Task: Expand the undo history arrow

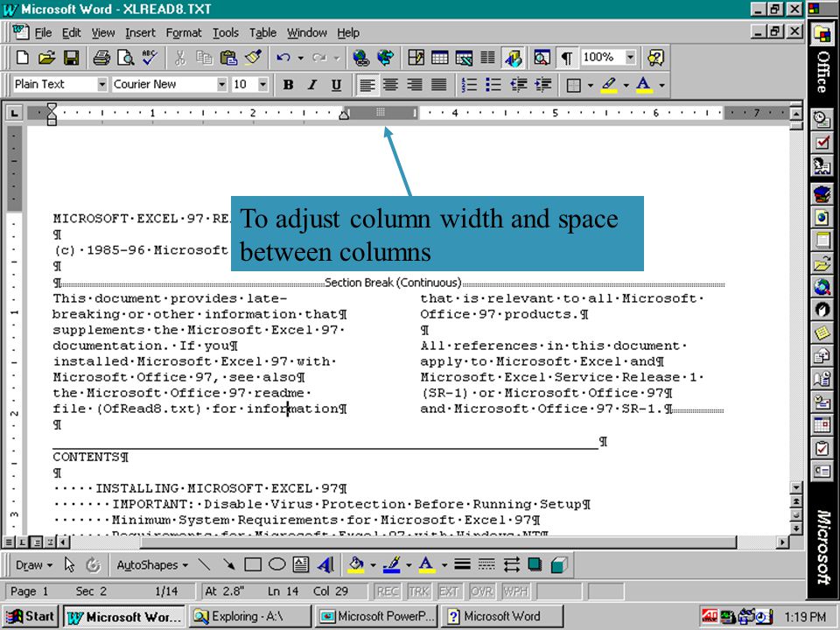Action: pos(300,58)
